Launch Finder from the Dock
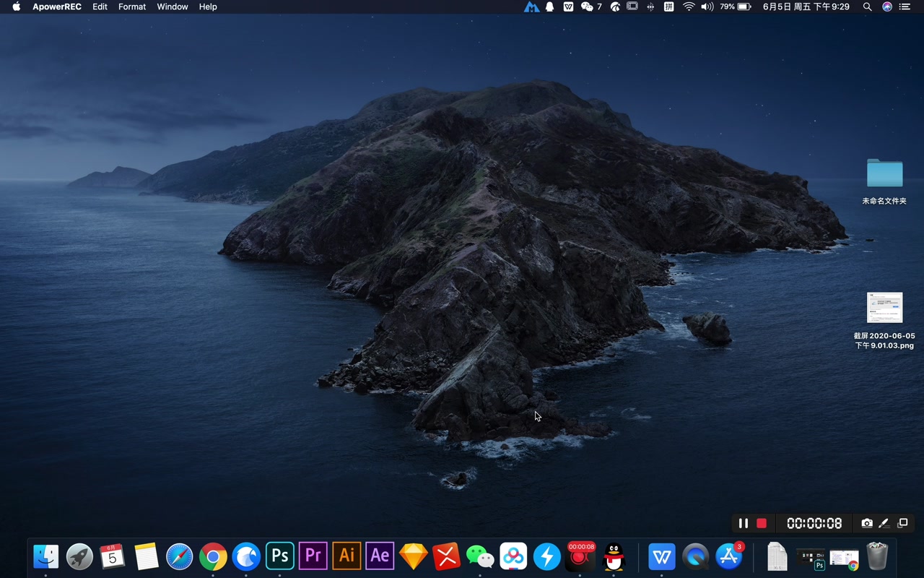 (46, 556)
